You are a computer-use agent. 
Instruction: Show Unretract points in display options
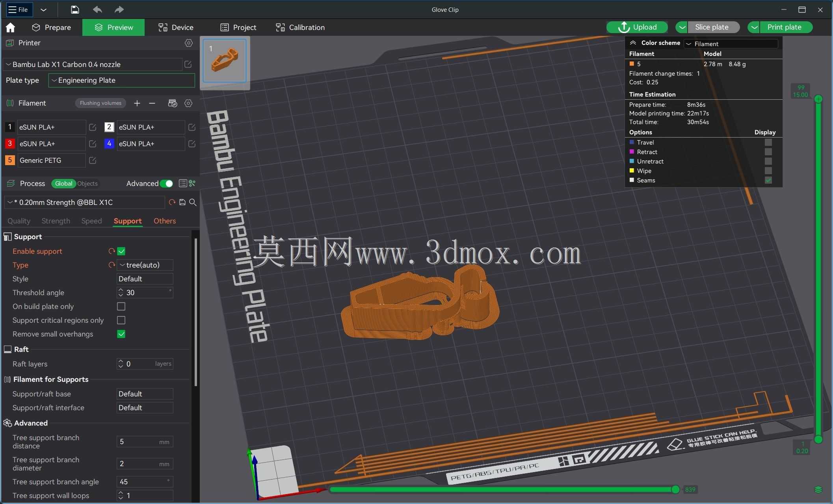click(768, 161)
